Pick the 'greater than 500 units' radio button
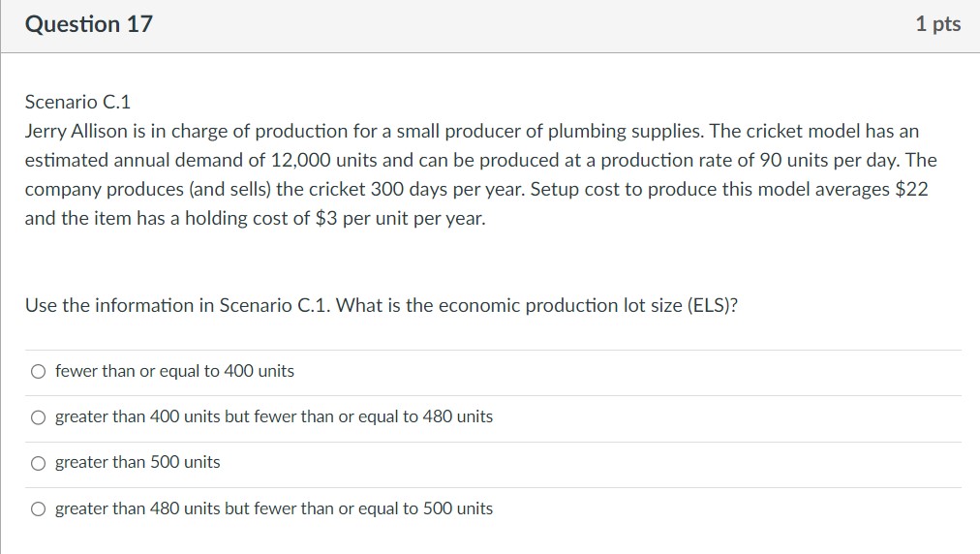Screen dimensions: 980x554 point(38,463)
